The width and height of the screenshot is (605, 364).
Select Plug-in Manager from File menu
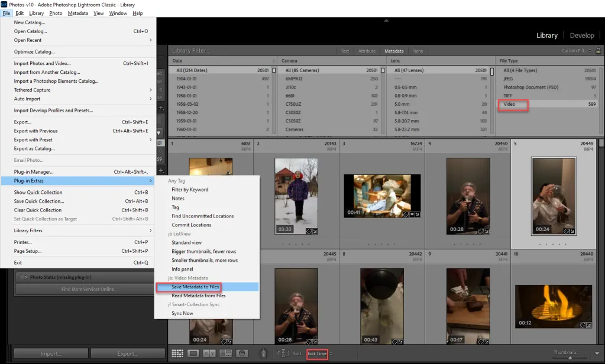pos(34,172)
